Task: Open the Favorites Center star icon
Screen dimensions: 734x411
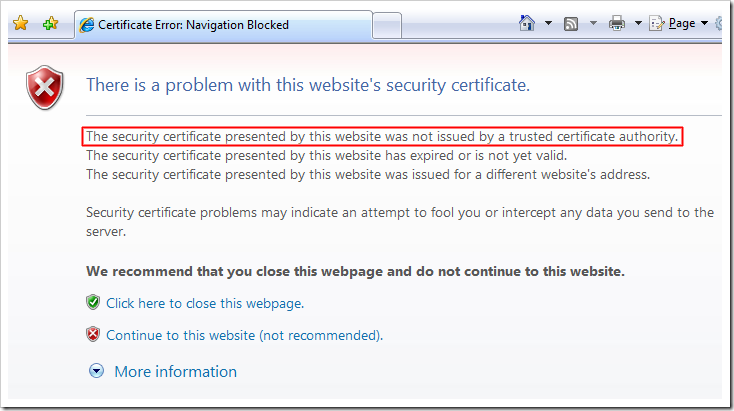Action: [x=20, y=24]
